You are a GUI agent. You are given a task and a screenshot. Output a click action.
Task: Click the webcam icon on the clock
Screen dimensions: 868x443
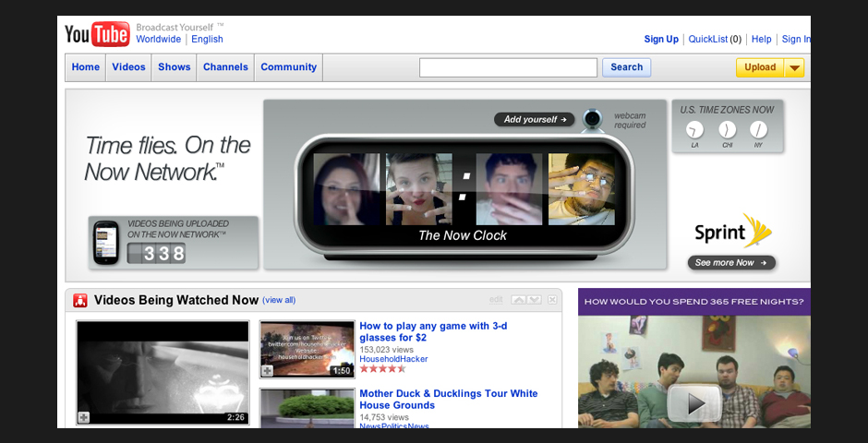593,119
